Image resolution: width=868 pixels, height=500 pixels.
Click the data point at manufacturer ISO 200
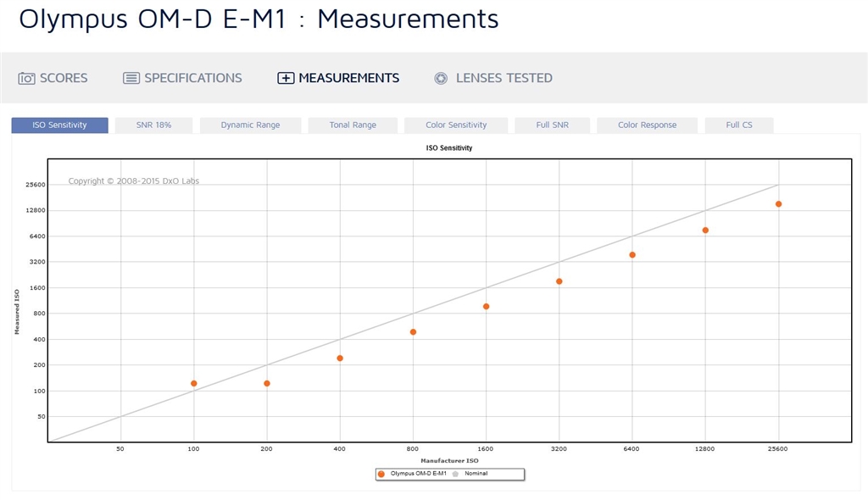pyautogui.click(x=267, y=384)
